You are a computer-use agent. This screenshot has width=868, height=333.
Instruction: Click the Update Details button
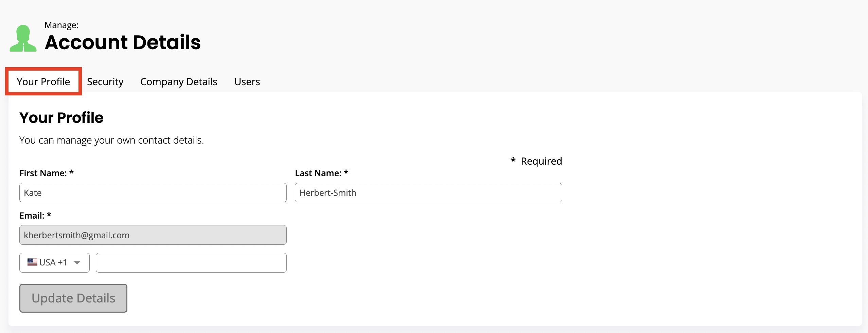coord(73,298)
